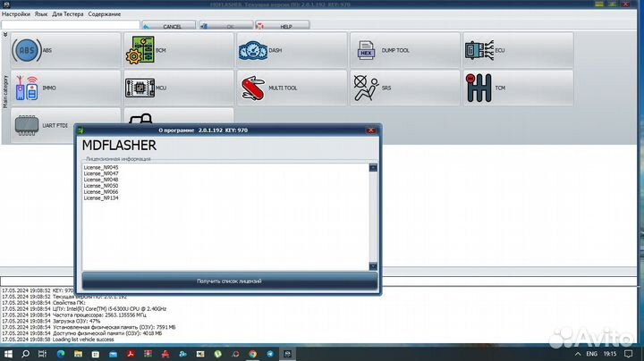This screenshot has width=644, height=361.
Task: Select the SRS airbag category
Action: pos(403,88)
